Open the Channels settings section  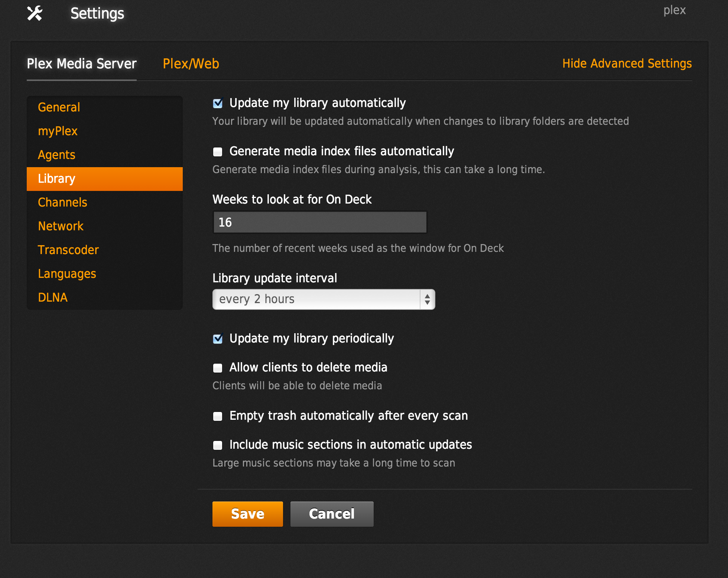tap(105, 202)
